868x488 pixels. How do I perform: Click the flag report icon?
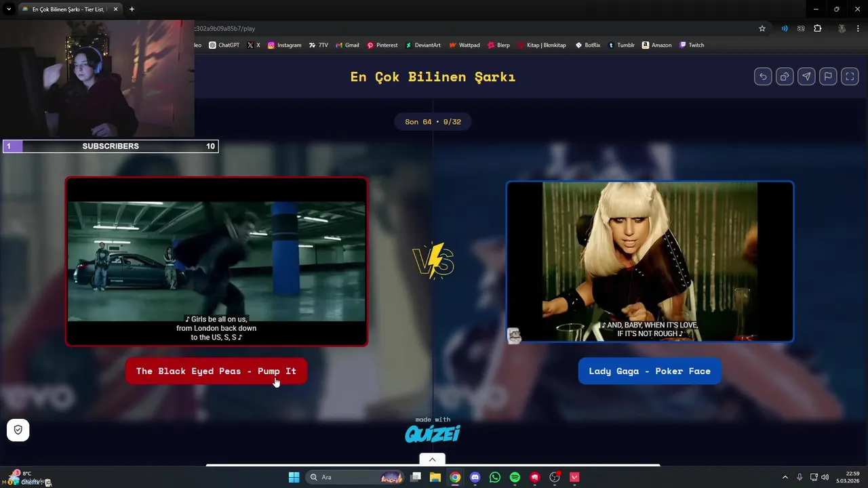pos(828,77)
